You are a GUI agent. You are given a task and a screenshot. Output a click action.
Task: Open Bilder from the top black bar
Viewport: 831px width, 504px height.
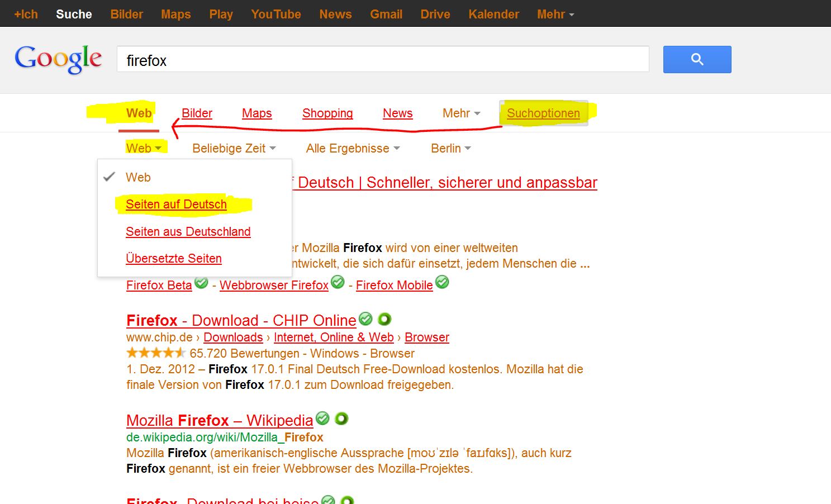pos(127,14)
